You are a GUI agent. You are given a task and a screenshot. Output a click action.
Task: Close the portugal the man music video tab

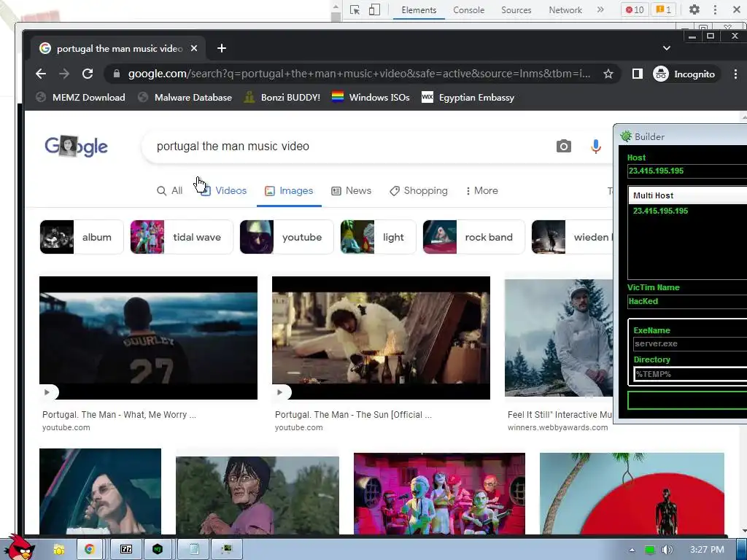click(x=194, y=48)
